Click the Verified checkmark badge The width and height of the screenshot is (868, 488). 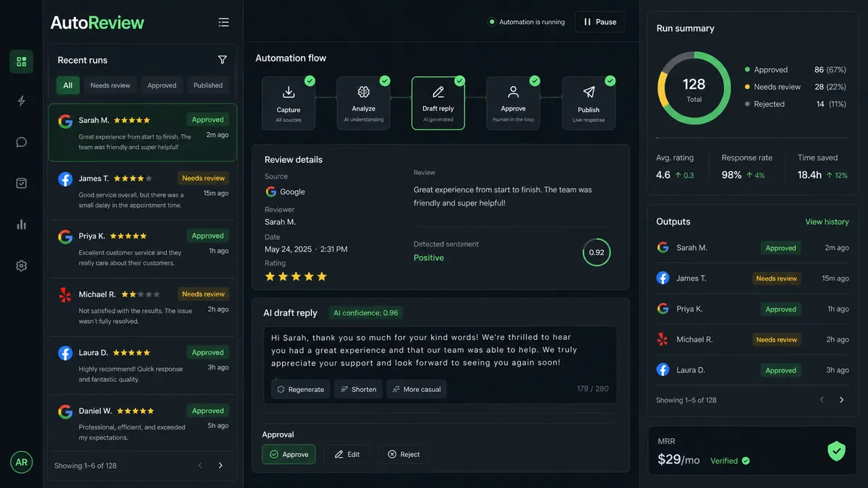point(746,461)
